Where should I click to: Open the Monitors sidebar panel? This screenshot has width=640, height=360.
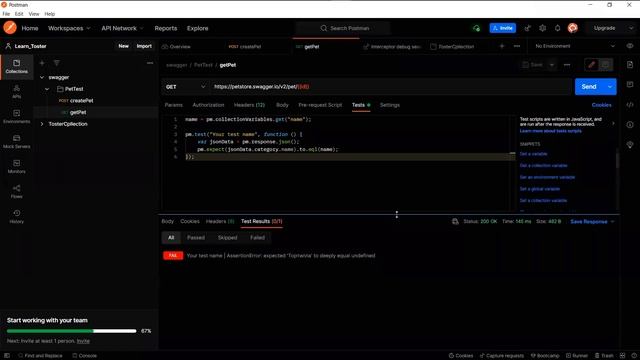click(x=16, y=167)
